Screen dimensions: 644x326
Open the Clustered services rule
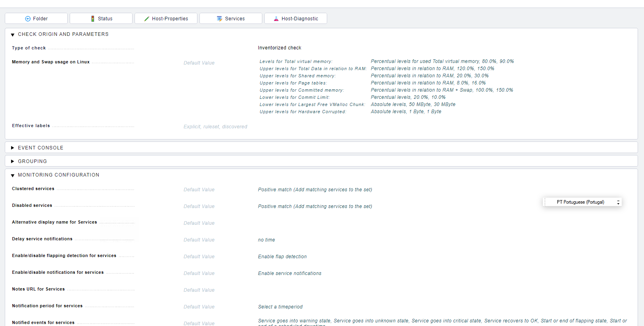tap(33, 189)
